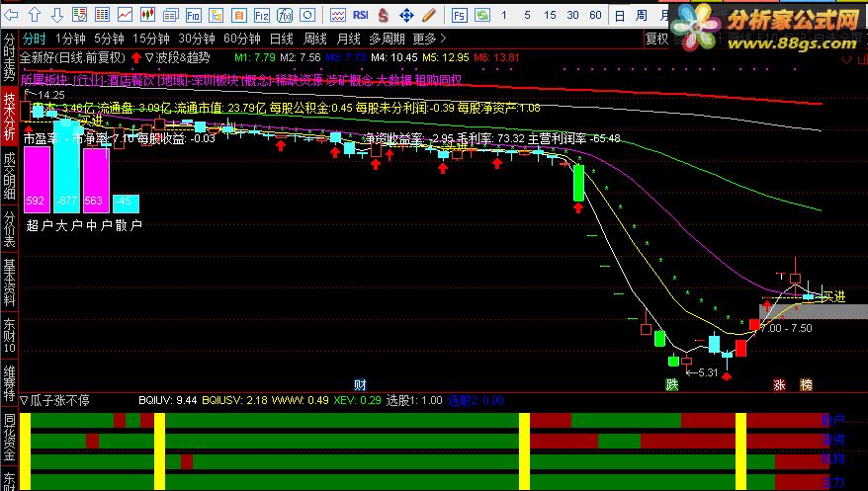The width and height of the screenshot is (868, 491).
Task: Open the 基本资料 sidebar tab
Action: coord(9,282)
